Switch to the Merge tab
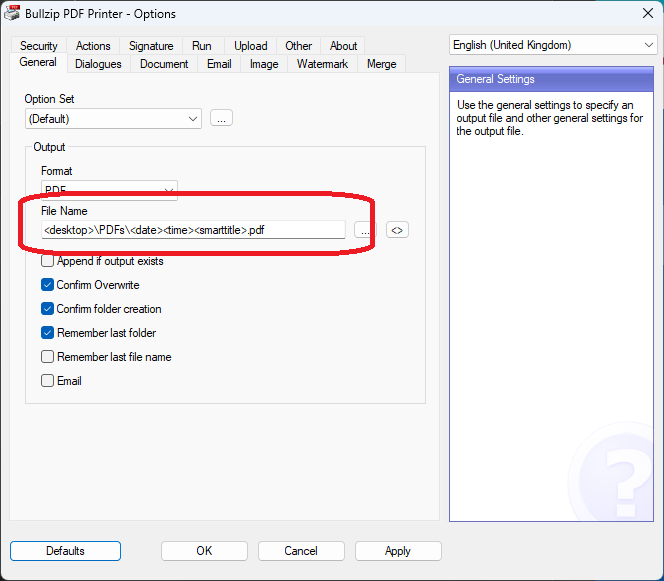This screenshot has width=664, height=581. 382,64
